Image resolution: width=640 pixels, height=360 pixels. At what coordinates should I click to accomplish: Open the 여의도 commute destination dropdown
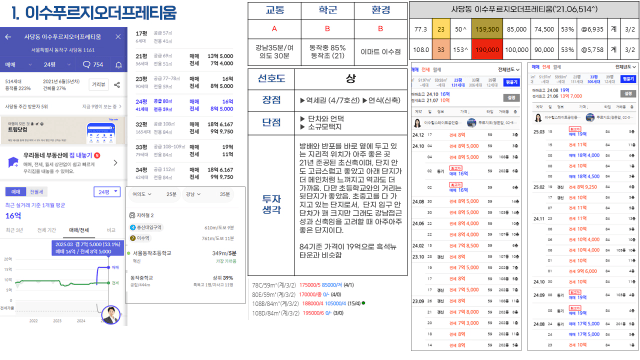point(142,194)
